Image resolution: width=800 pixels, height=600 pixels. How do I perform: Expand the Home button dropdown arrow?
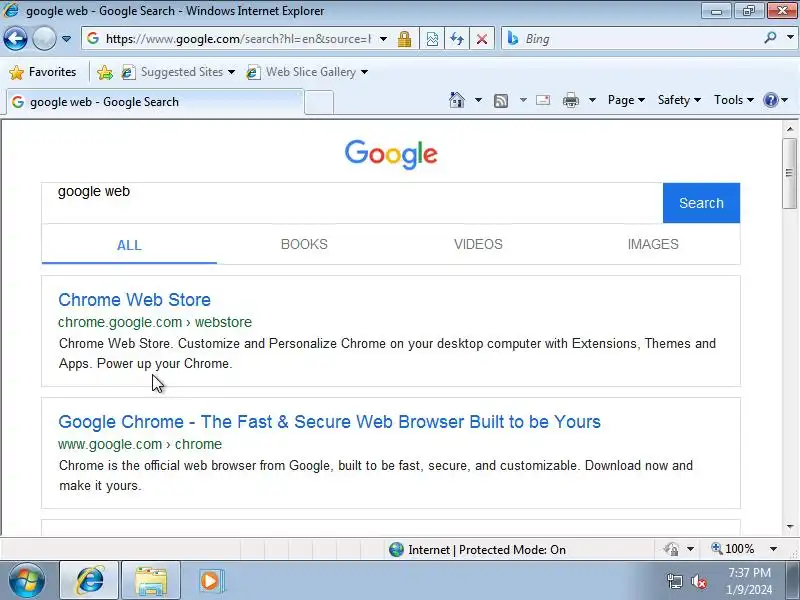478,100
